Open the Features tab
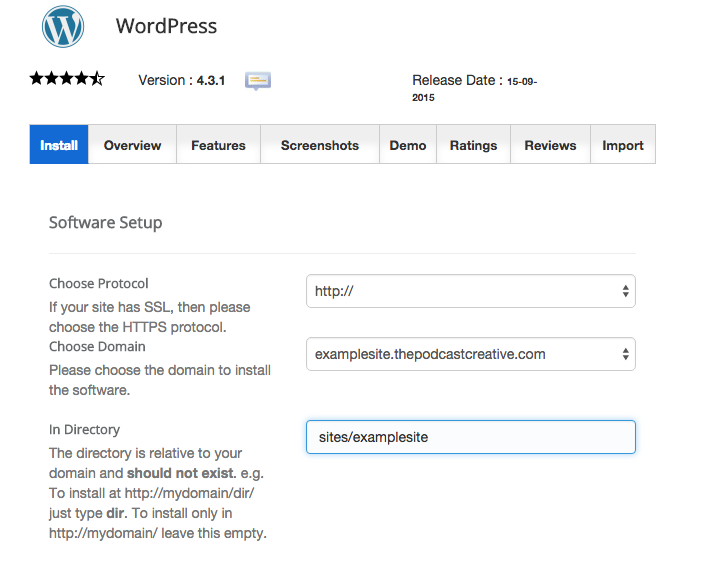 218,144
